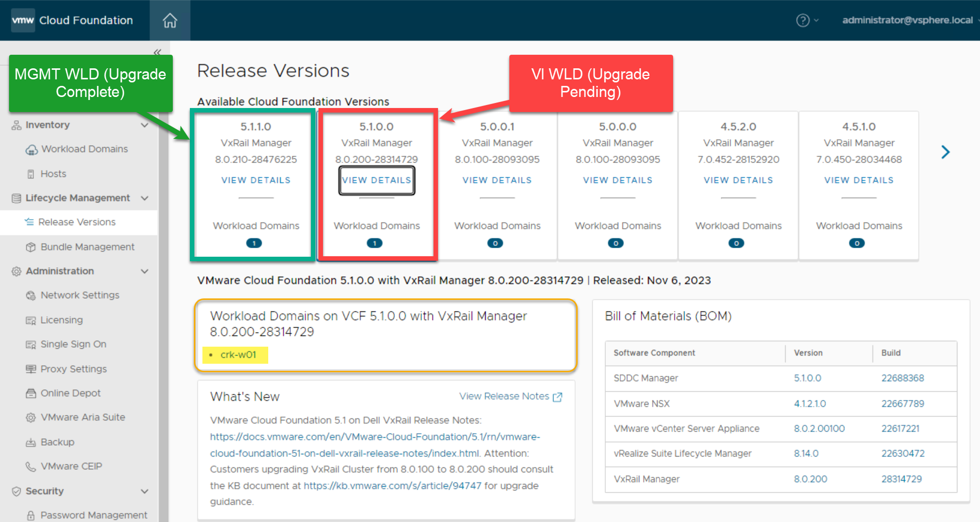Viewport: 980px width, 522px height.
Task: View details for version 4.5.1.0
Action: (x=858, y=180)
